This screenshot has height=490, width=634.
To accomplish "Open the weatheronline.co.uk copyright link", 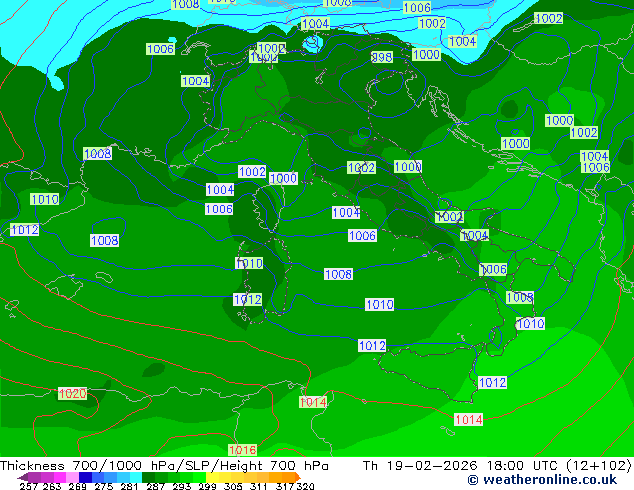I will [542, 480].
